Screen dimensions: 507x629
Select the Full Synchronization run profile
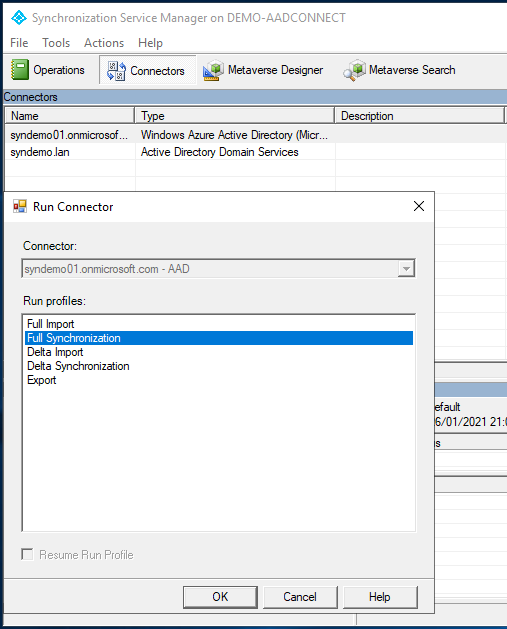[219, 338]
